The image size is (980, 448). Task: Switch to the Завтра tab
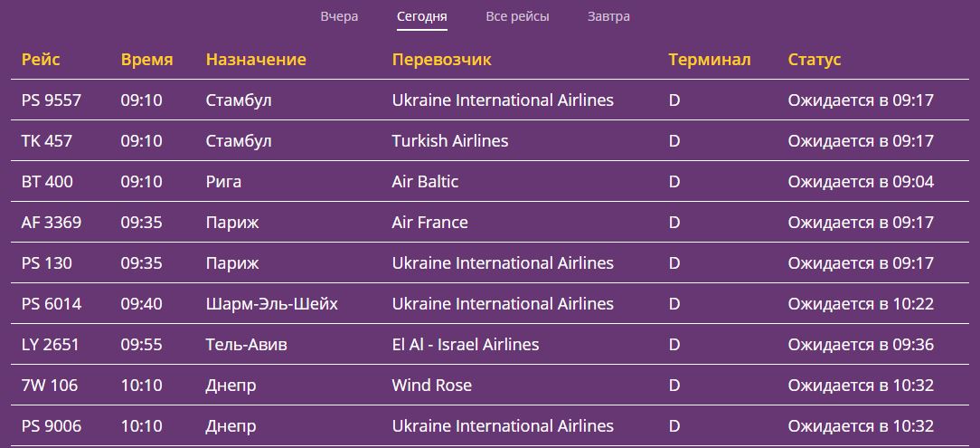tap(608, 16)
